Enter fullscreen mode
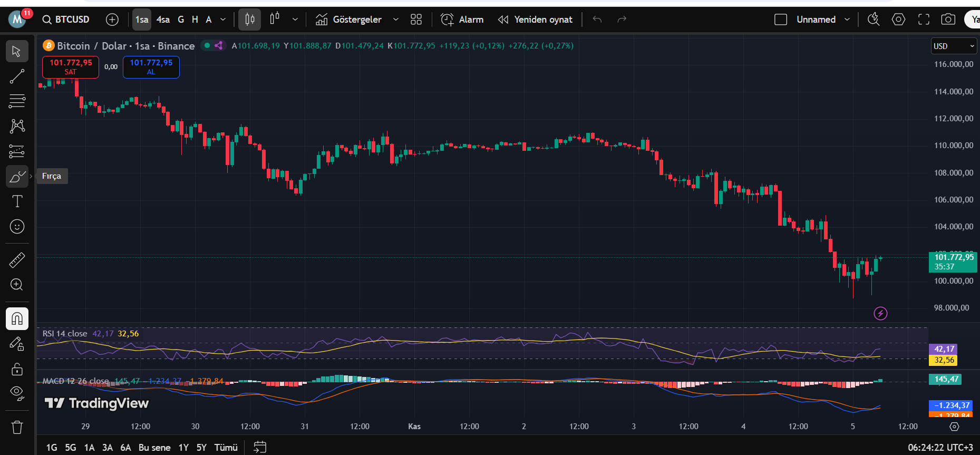This screenshot has width=980, height=455. click(x=924, y=20)
